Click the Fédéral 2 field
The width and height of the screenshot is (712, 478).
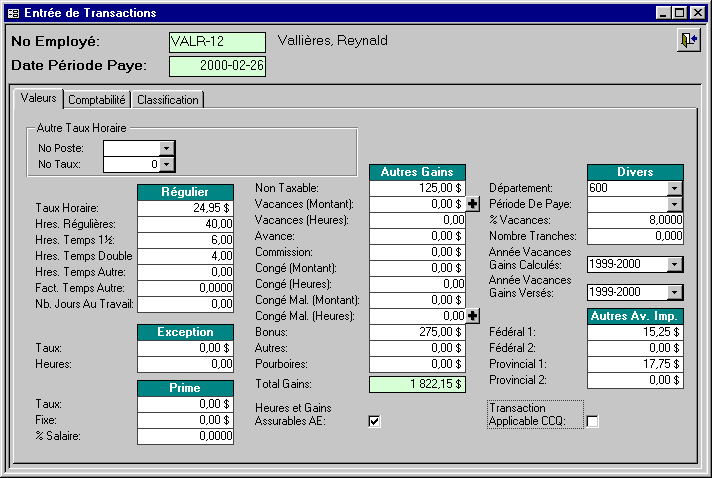pos(635,348)
